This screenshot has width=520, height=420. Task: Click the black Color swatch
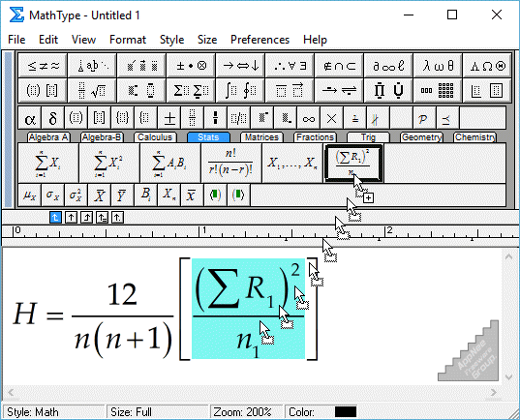pyautogui.click(x=346, y=412)
